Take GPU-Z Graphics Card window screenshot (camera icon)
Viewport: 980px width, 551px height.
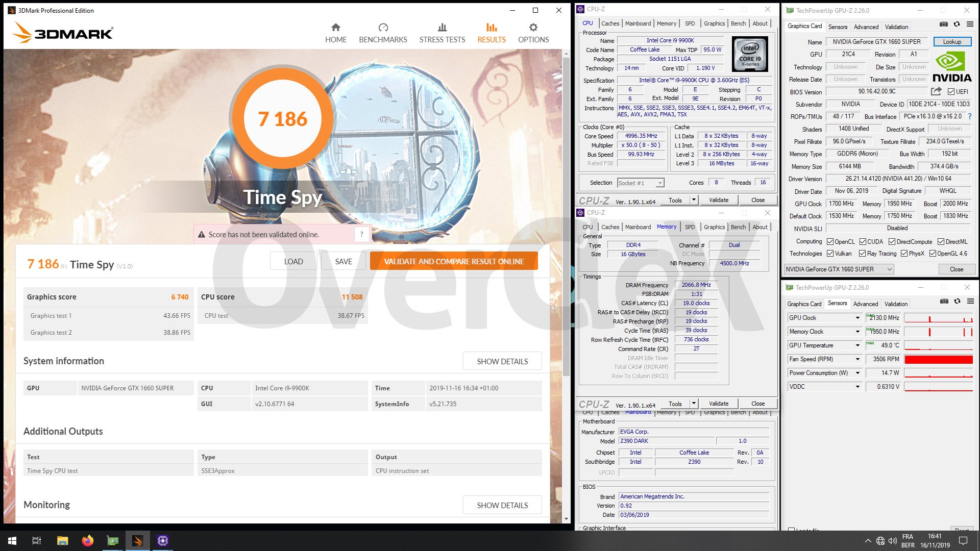coord(944,24)
